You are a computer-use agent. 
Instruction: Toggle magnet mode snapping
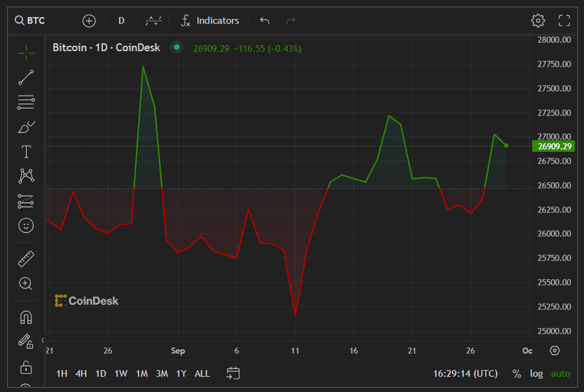pyautogui.click(x=26, y=318)
